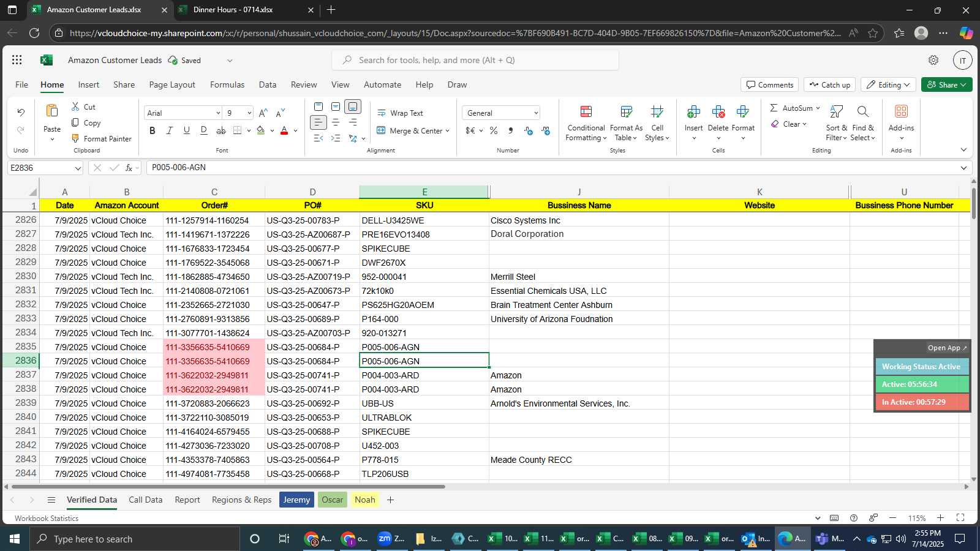
Task: Align text to the right
Action: pyautogui.click(x=353, y=122)
